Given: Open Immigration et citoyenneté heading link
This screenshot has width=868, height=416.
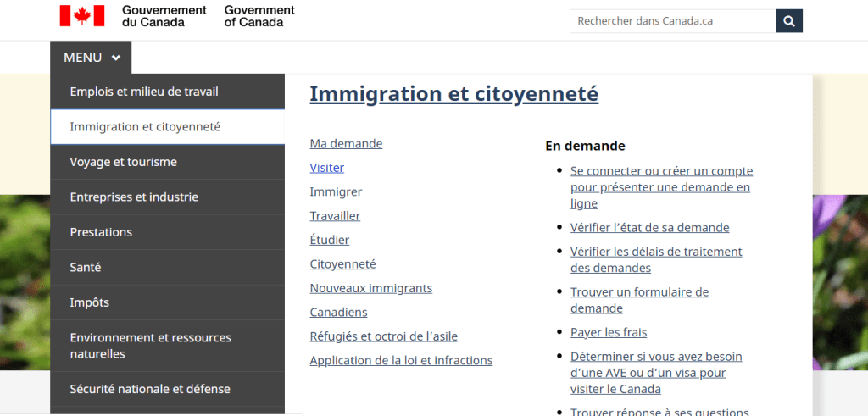Looking at the screenshot, I should [x=454, y=94].
